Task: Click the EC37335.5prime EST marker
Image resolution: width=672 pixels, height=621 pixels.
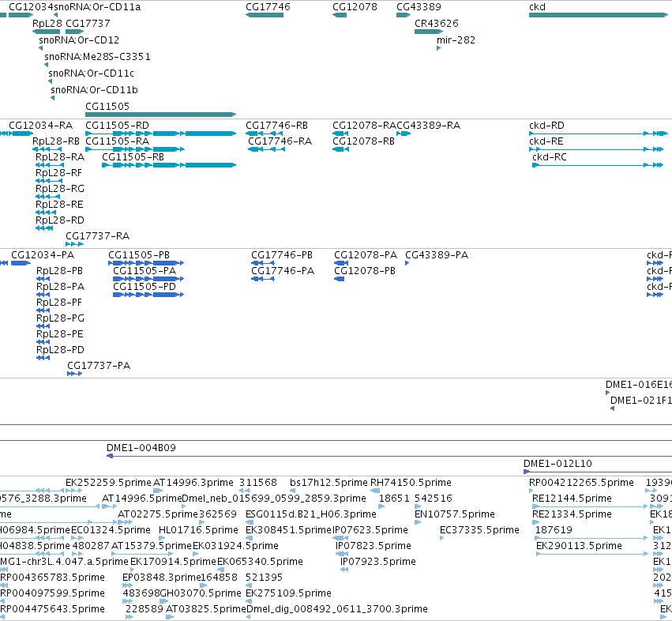Action: point(442,538)
